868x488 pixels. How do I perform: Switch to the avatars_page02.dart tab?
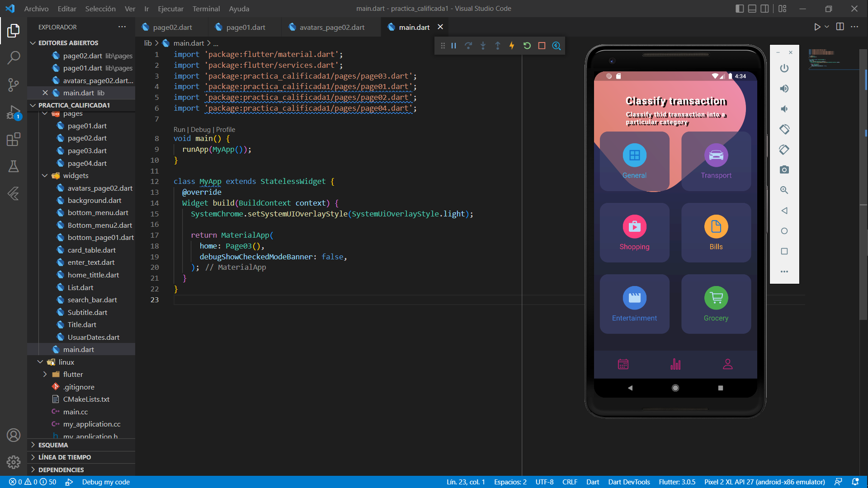coord(331,27)
